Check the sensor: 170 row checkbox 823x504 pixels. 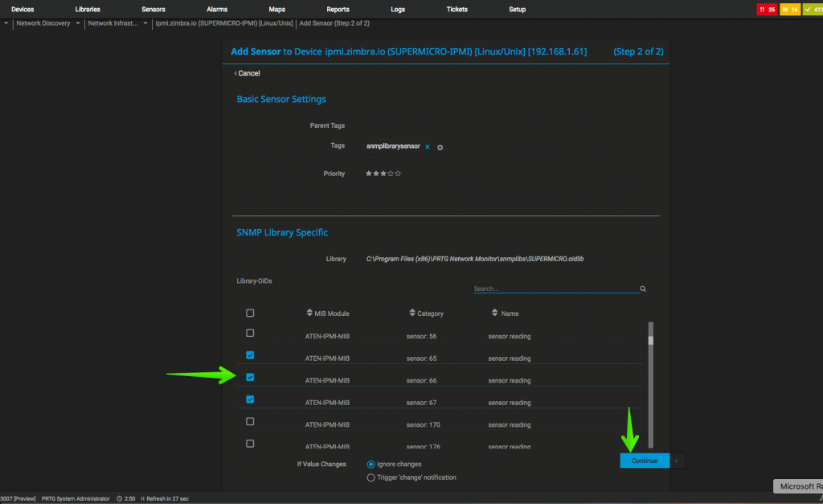pos(250,421)
